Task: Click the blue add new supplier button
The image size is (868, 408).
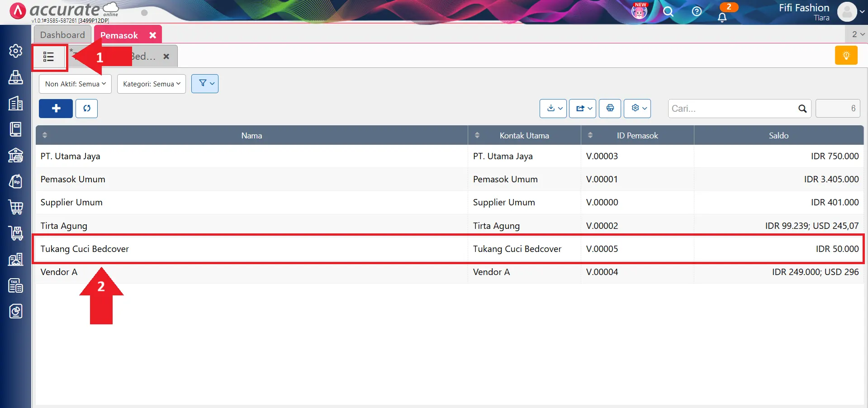Action: (x=56, y=109)
